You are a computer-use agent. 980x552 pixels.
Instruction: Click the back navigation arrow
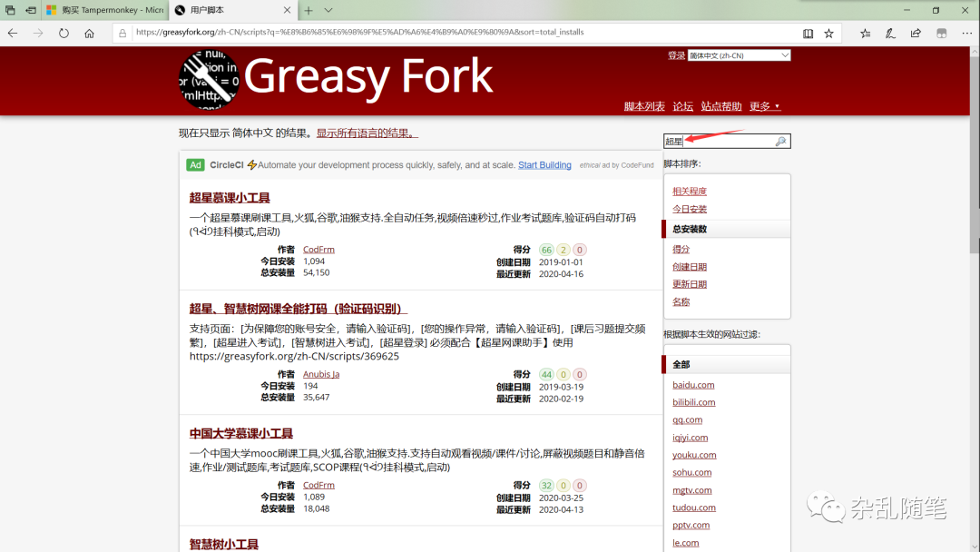click(13, 33)
